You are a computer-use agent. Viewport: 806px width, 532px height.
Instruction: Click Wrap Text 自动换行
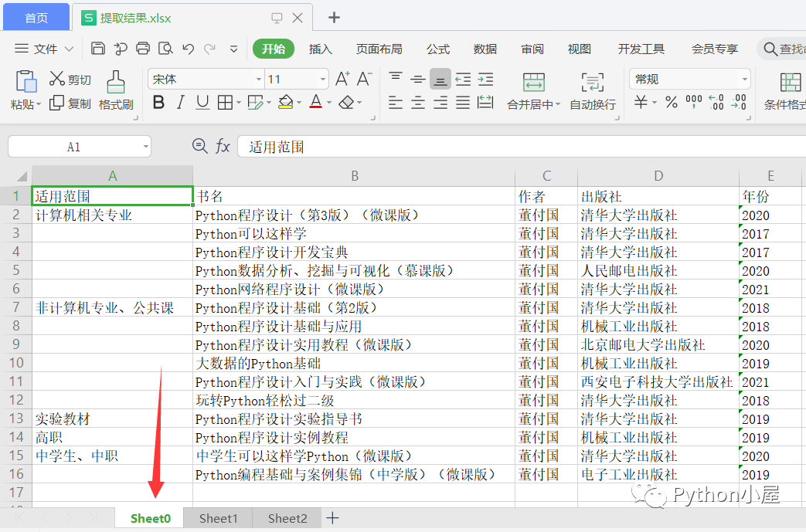[x=593, y=91]
